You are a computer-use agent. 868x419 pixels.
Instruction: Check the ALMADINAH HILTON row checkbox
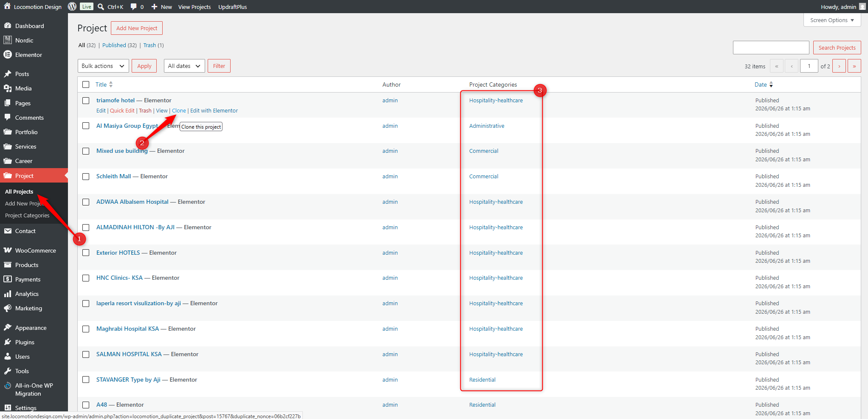pos(86,228)
